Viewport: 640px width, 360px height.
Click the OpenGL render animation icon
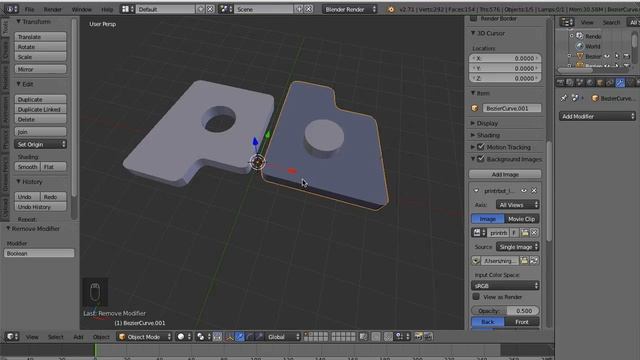click(x=428, y=337)
